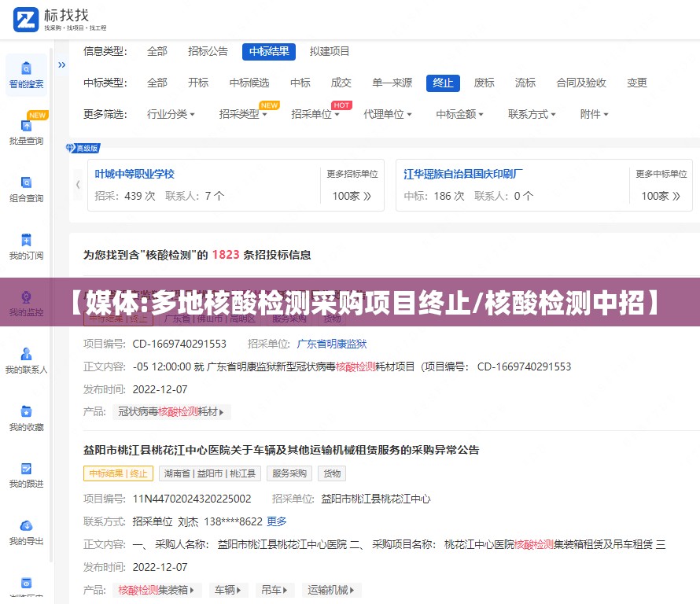Expand 附件 dropdown

click(x=594, y=114)
